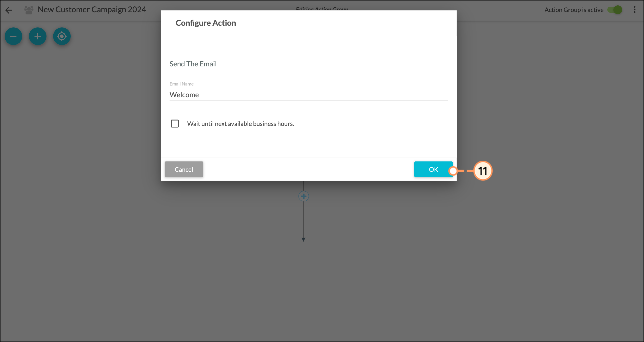
Task: Click the back arrow icon
Action: 9,10
